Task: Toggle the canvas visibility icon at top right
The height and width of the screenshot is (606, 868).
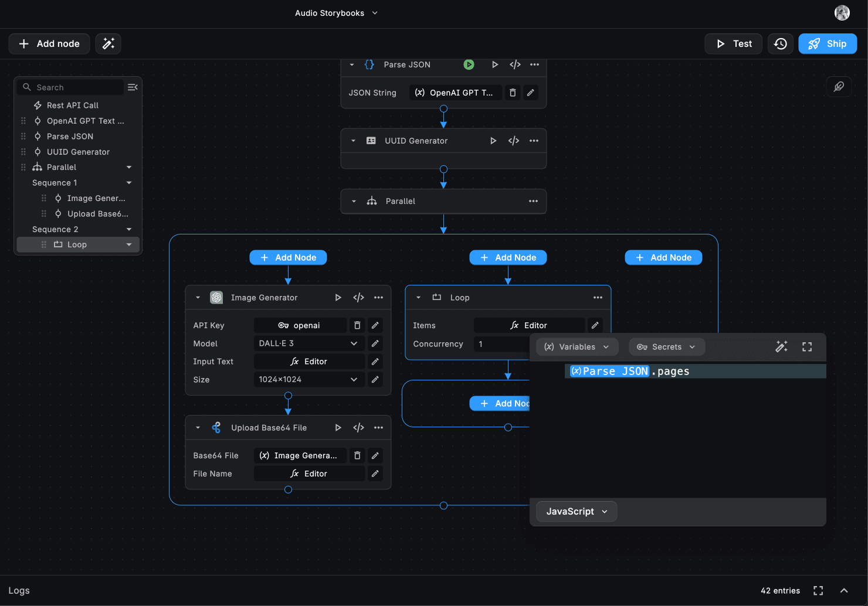Action: 839,87
